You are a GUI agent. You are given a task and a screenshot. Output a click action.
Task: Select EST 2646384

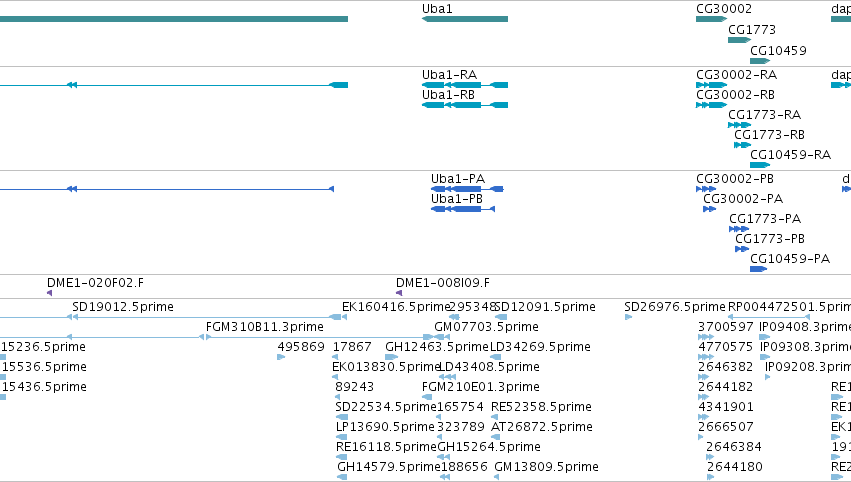pos(734,447)
